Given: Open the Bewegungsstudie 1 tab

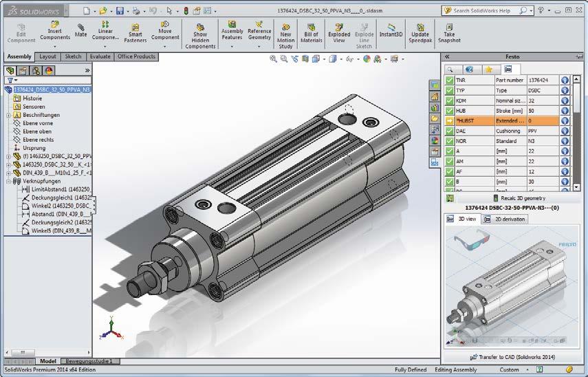Looking at the screenshot, I should (90, 361).
